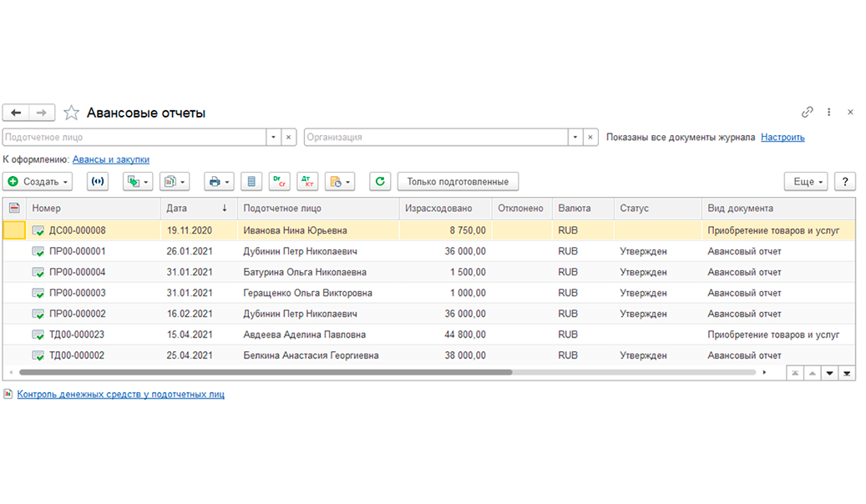Copy the link via chain icon
The width and height of the screenshot is (866, 504).
tap(807, 112)
